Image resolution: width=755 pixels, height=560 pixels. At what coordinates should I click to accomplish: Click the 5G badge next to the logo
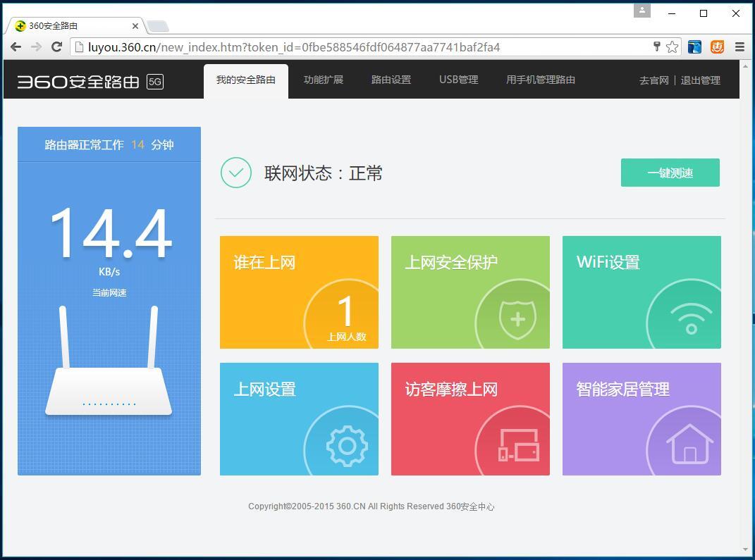coord(154,81)
